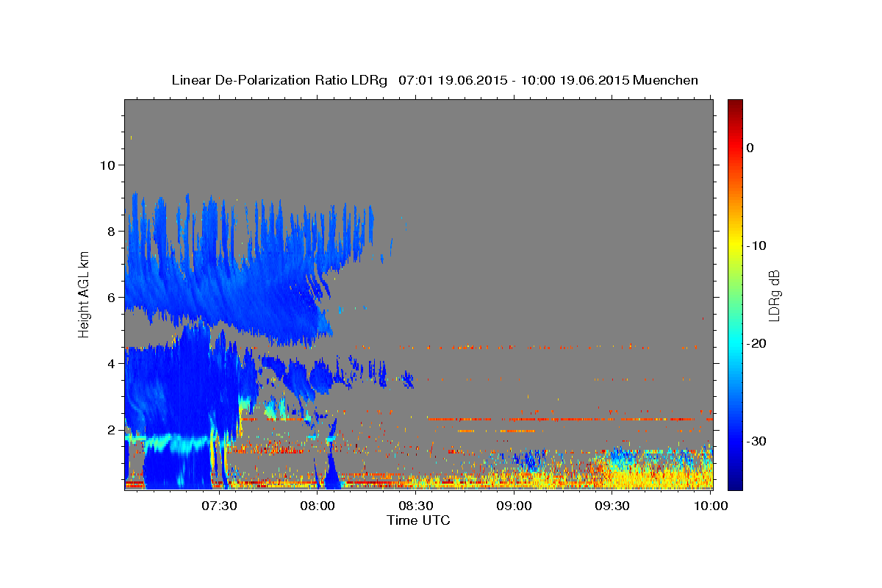Screen dimensions: 882x588
Task: Click the 'Height AGL km' y-axis label
Action: (84, 294)
